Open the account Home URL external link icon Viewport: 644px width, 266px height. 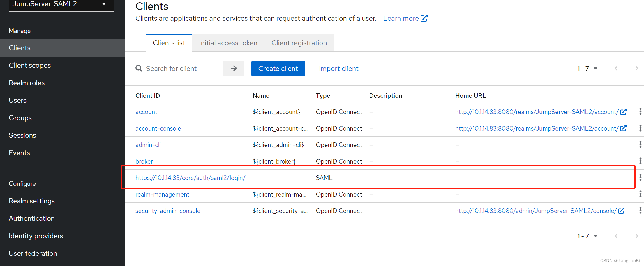(x=624, y=112)
